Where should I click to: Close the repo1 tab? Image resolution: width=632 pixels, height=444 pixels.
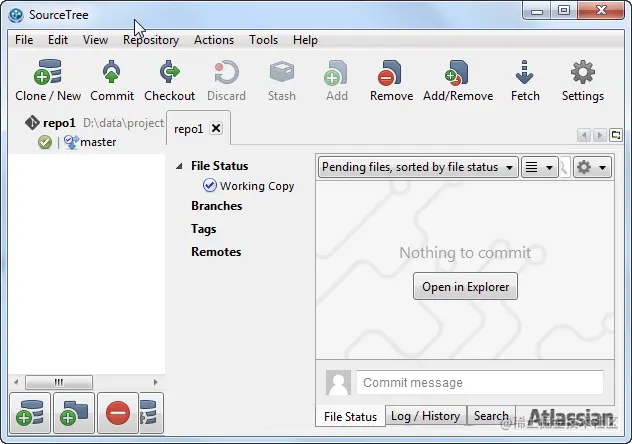(216, 128)
